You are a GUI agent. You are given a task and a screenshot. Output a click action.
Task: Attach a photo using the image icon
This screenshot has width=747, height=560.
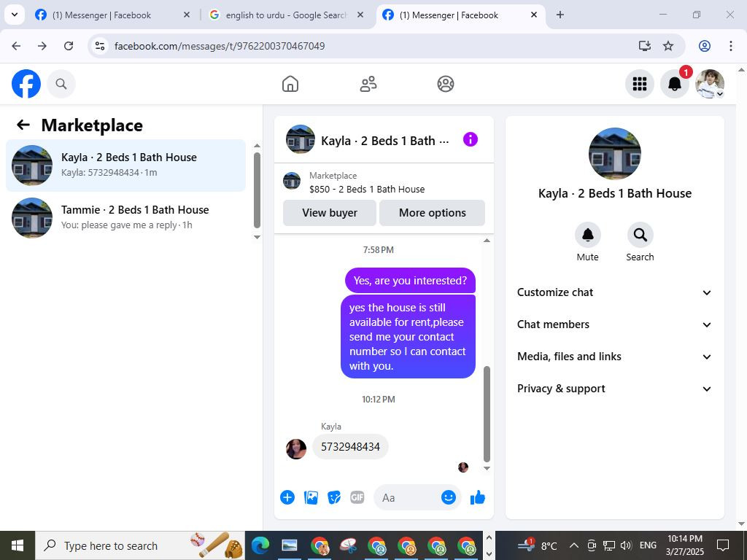tap(311, 497)
